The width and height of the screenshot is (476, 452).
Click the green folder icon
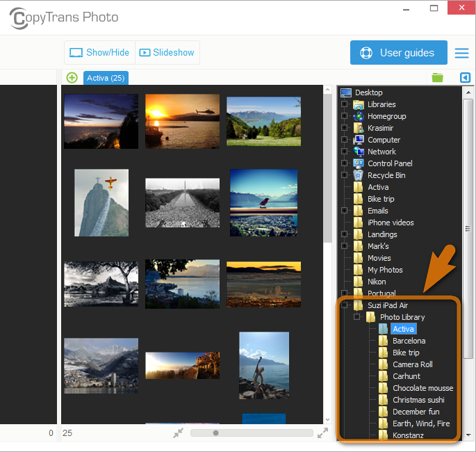tap(437, 77)
